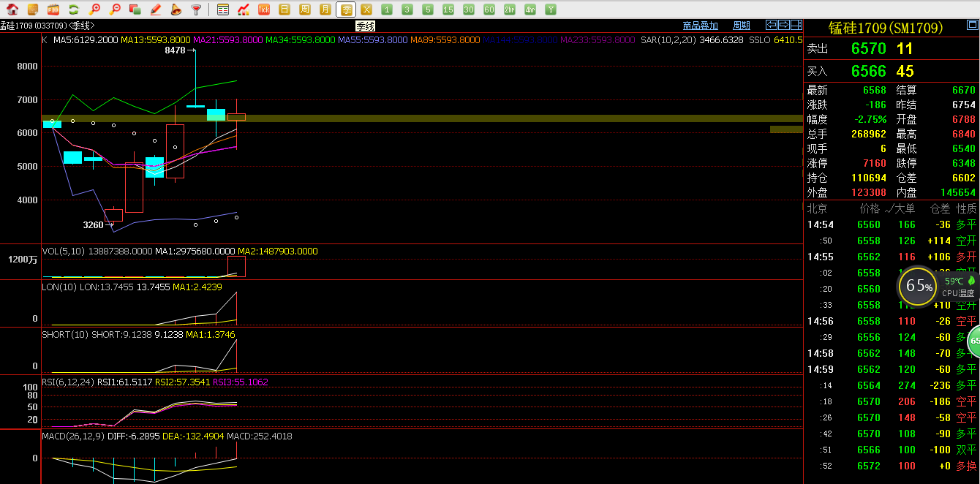Switch to daily (日) K-line period
The width and height of the screenshot is (980, 484).
[x=284, y=10]
